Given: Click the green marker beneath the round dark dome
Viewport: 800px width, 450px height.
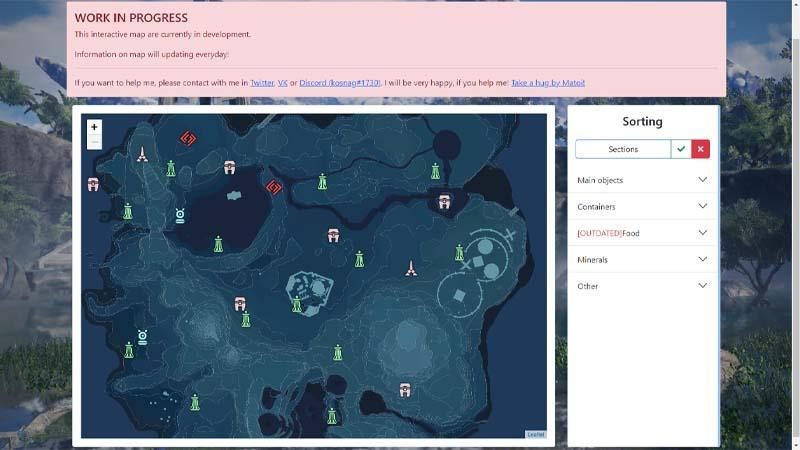Looking at the screenshot, I should [x=435, y=171].
